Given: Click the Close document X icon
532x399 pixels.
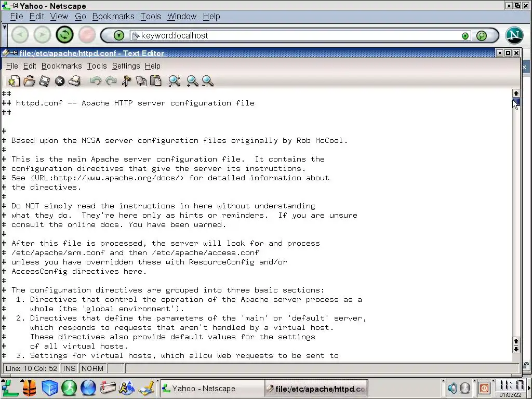Looking at the screenshot, I should coord(60,81).
